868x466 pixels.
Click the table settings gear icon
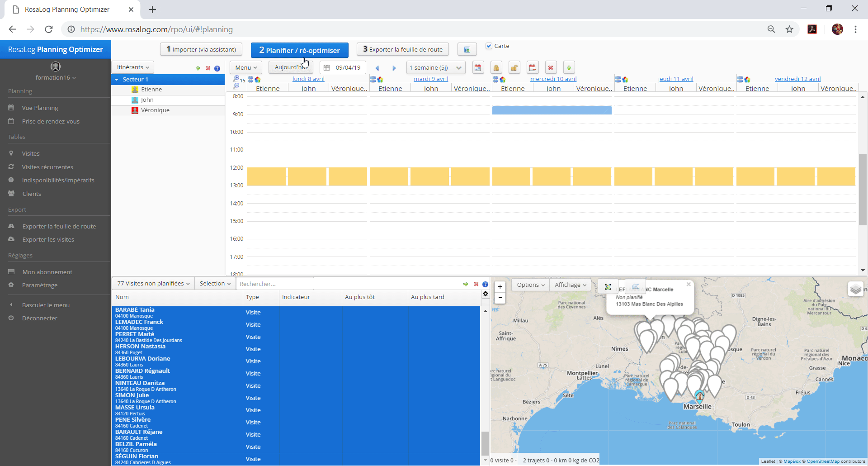point(486,294)
